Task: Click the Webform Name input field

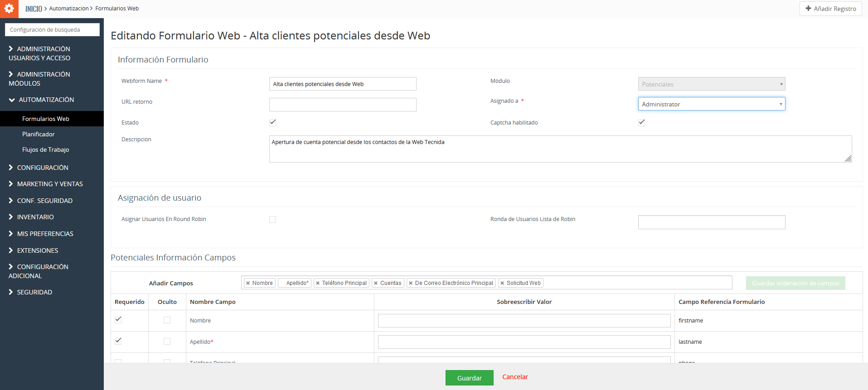Action: 343,84
